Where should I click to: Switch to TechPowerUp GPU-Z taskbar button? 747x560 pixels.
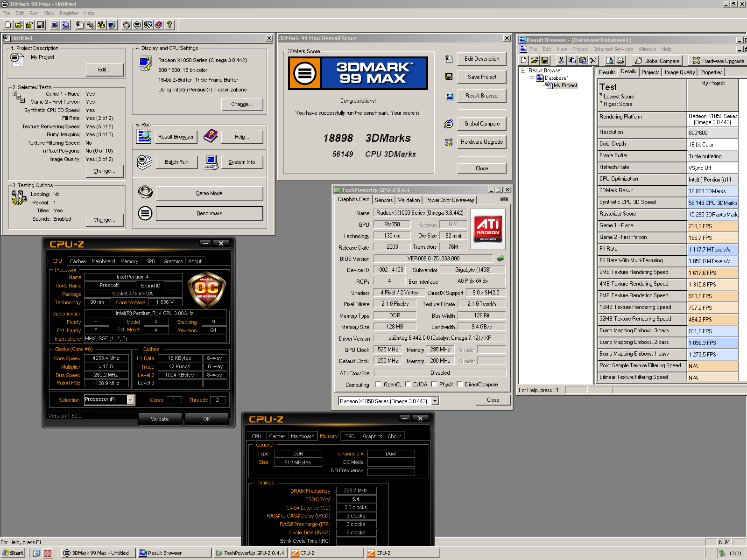[x=250, y=553]
